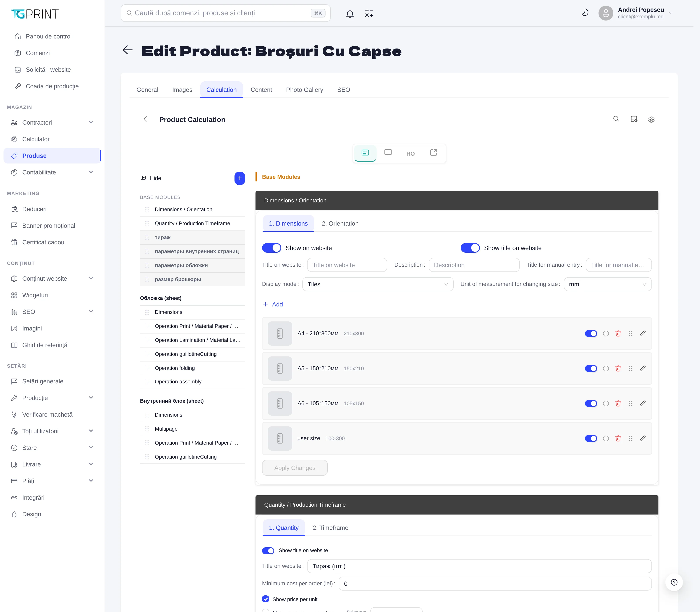The height and width of the screenshot is (612, 700).
Task: Click the search icon in Product Calculation
Action: coord(616,119)
